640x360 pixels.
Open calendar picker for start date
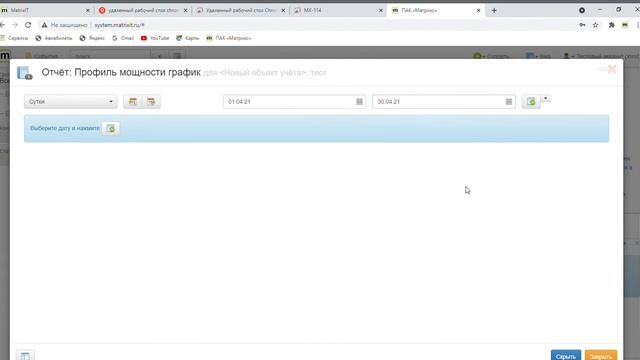[359, 102]
